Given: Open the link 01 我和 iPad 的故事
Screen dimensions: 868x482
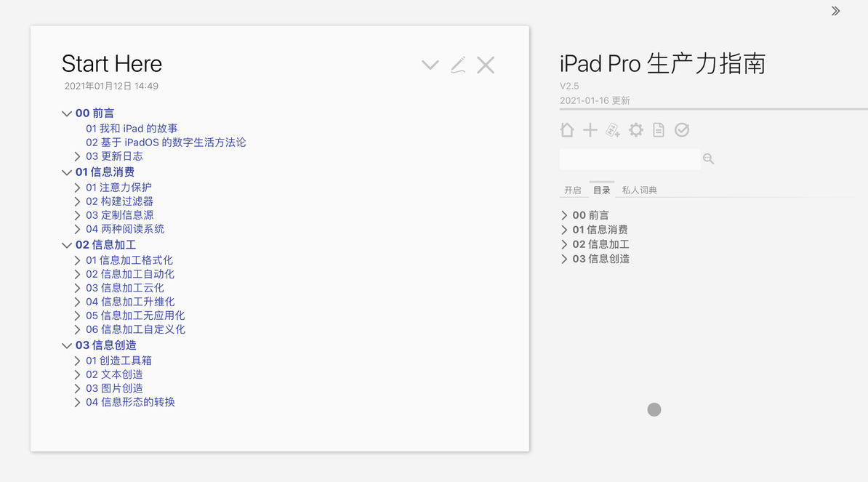Looking at the screenshot, I should 132,129.
